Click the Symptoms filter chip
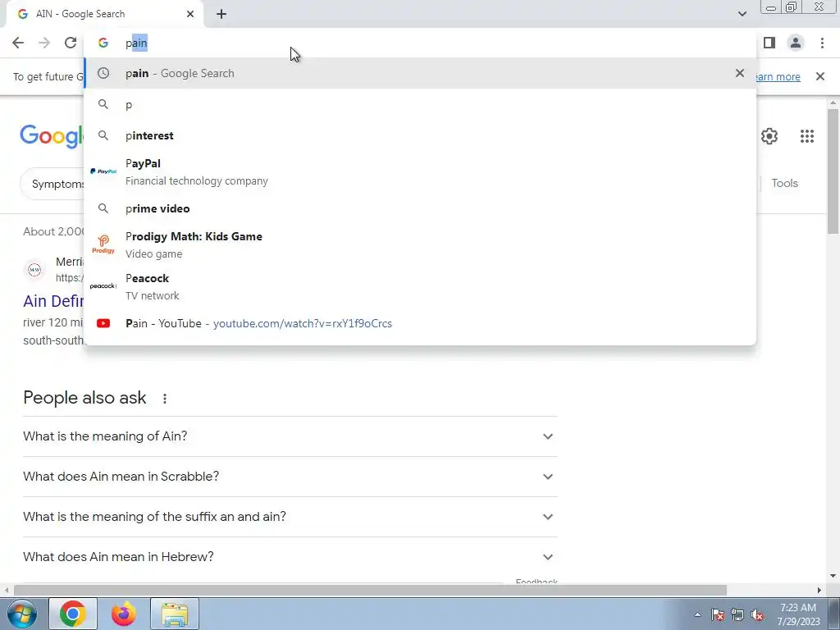 coord(53,184)
